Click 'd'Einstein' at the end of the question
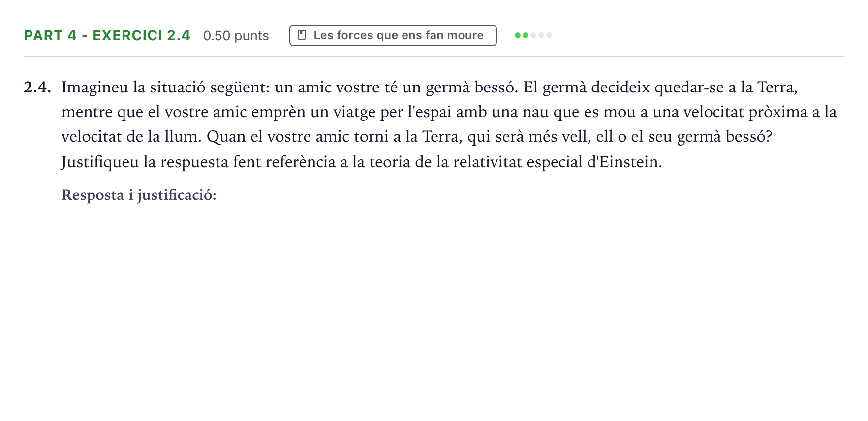The width and height of the screenshot is (868, 421). 624,162
